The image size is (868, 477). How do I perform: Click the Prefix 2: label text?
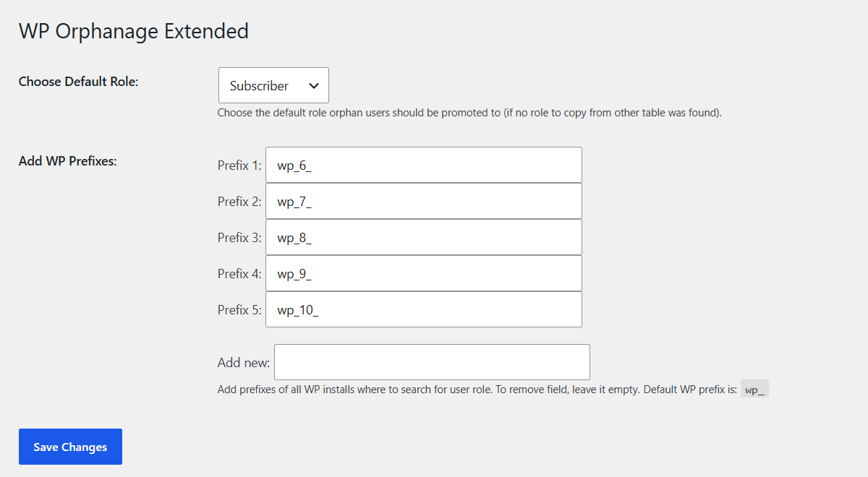239,202
